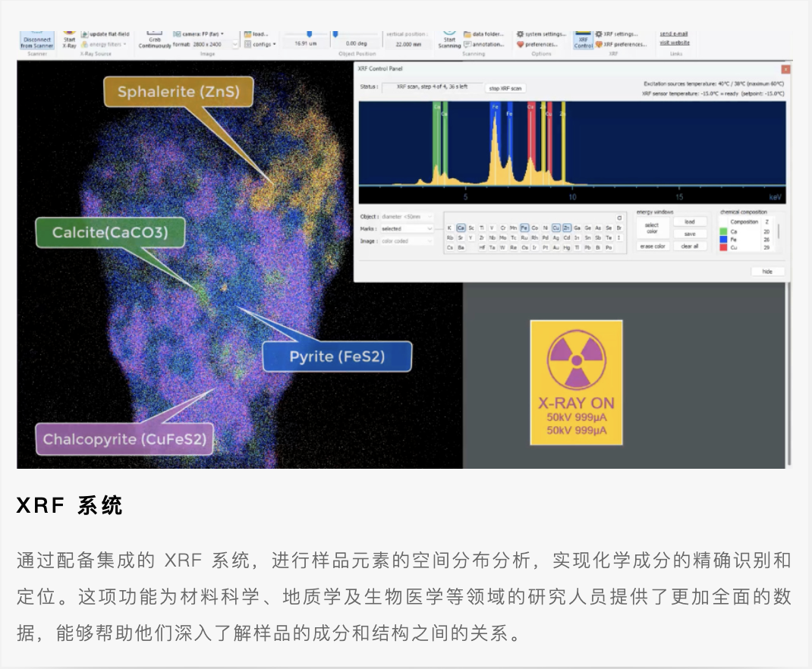The image size is (812, 669).
Task: Toggle the Ca element in periodic table
Action: (x=461, y=228)
